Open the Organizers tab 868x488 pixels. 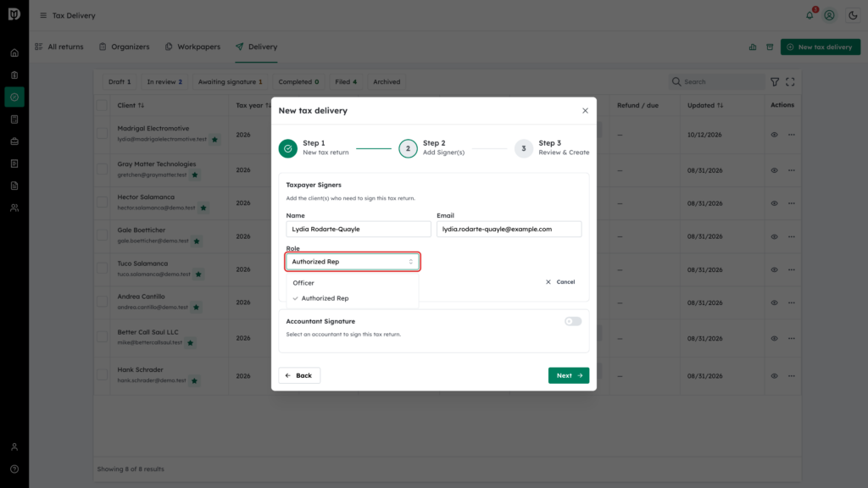tap(124, 47)
